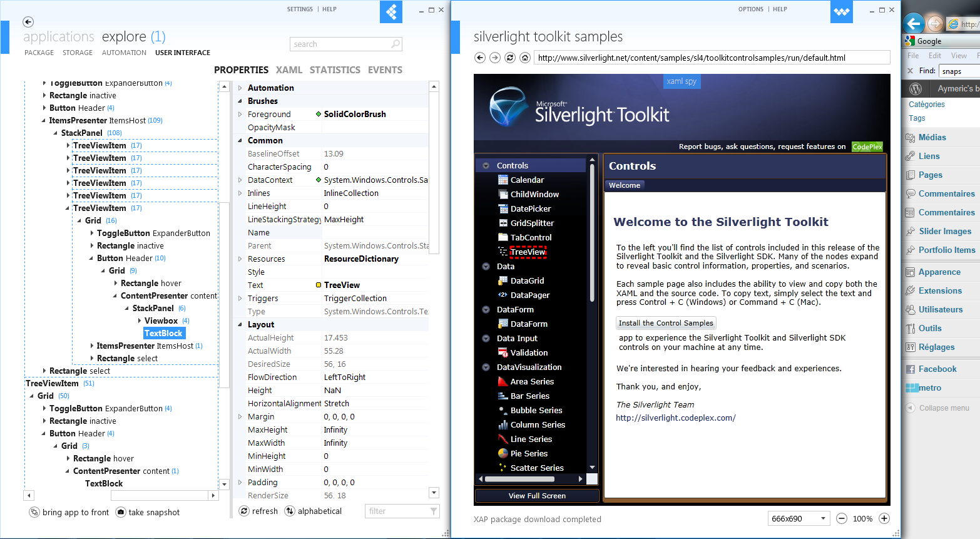Click the blue logo tile in the silverlight samples window

[842, 12]
